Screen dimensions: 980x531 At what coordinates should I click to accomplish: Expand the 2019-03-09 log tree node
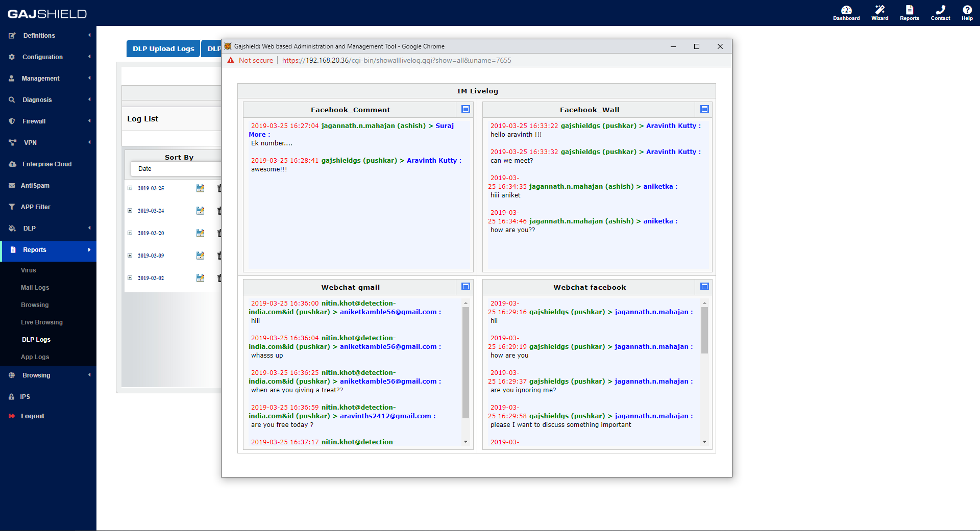pos(130,256)
